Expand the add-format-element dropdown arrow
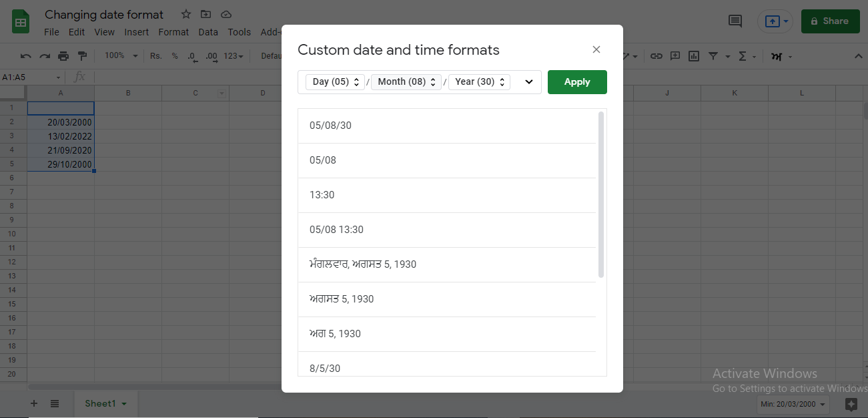Image resolution: width=868 pixels, height=418 pixels. coord(529,82)
